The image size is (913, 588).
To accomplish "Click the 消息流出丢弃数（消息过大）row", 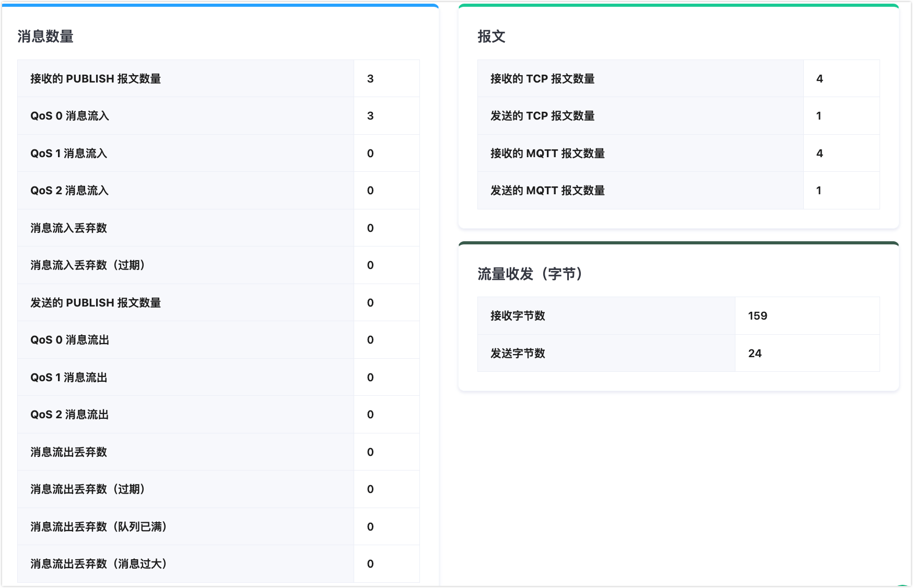I will (x=98, y=564).
